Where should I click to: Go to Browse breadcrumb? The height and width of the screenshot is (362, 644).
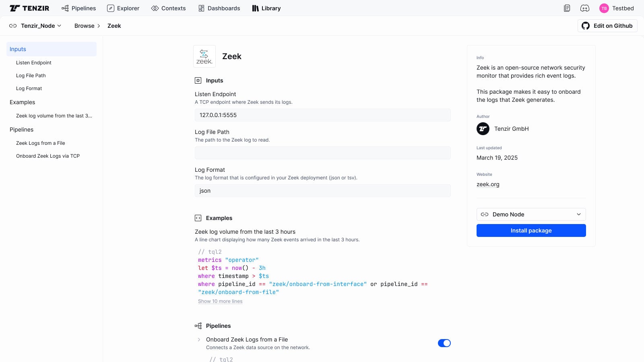pyautogui.click(x=85, y=26)
